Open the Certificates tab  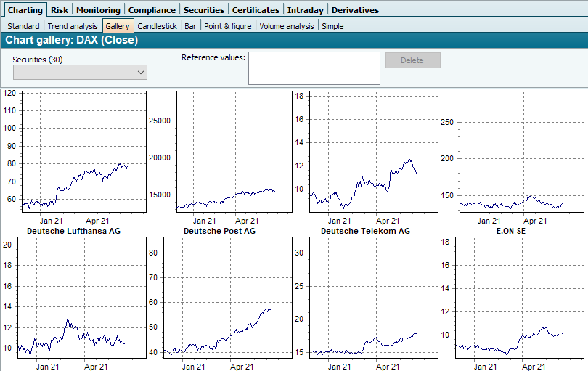(x=256, y=10)
